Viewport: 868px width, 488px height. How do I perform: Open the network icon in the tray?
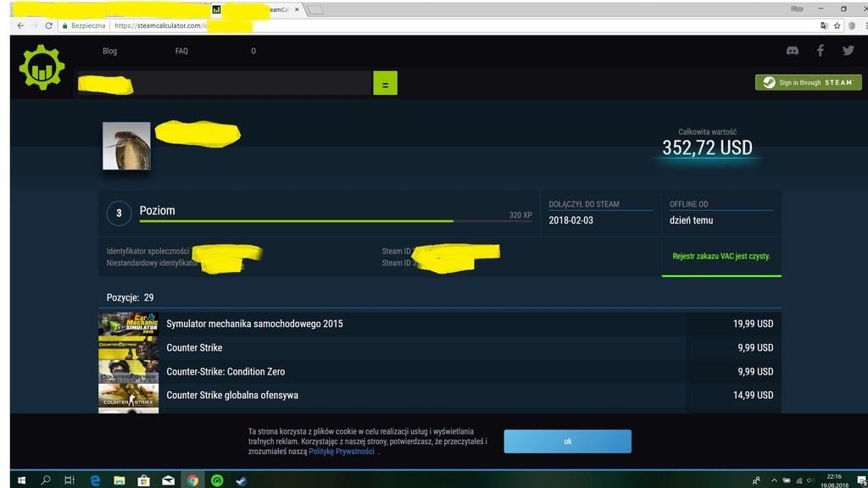798,480
